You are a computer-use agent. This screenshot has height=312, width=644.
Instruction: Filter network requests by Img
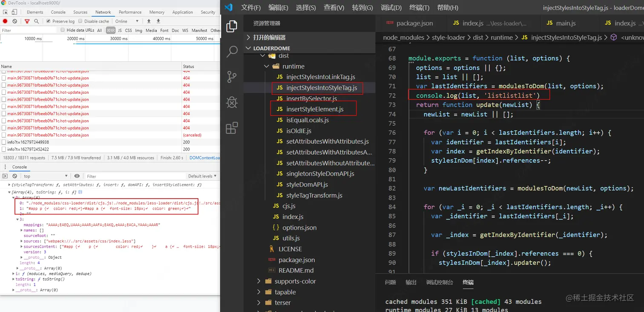139,30
